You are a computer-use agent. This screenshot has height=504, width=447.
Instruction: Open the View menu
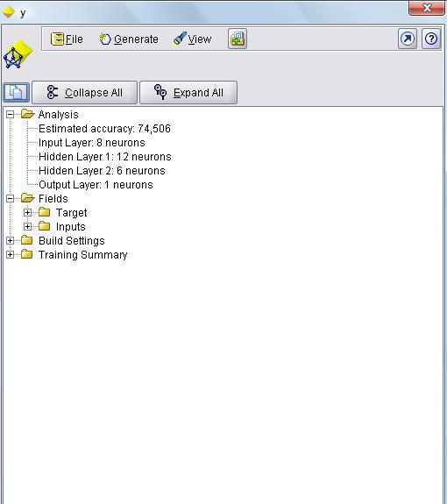(192, 39)
